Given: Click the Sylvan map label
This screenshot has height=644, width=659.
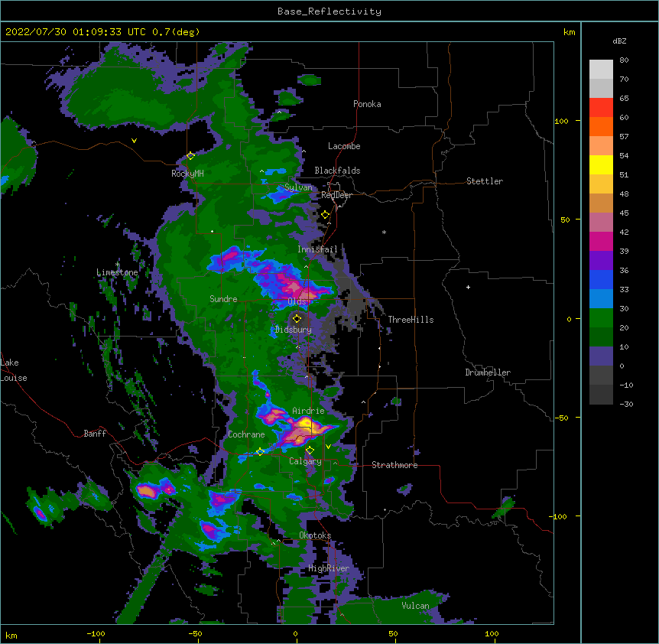Looking at the screenshot, I should point(298,187).
